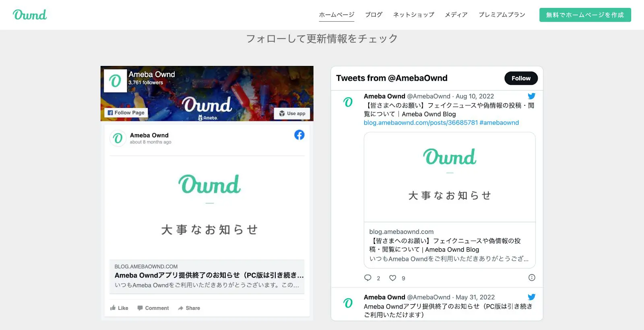Screen dimensions: 644x330
Task: Click the #amebaownd hashtag
Action: point(499,123)
